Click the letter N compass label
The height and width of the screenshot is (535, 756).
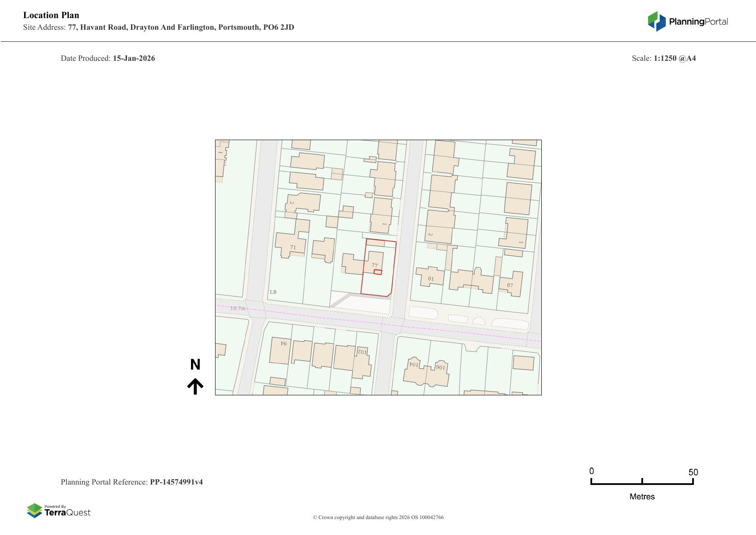click(195, 365)
